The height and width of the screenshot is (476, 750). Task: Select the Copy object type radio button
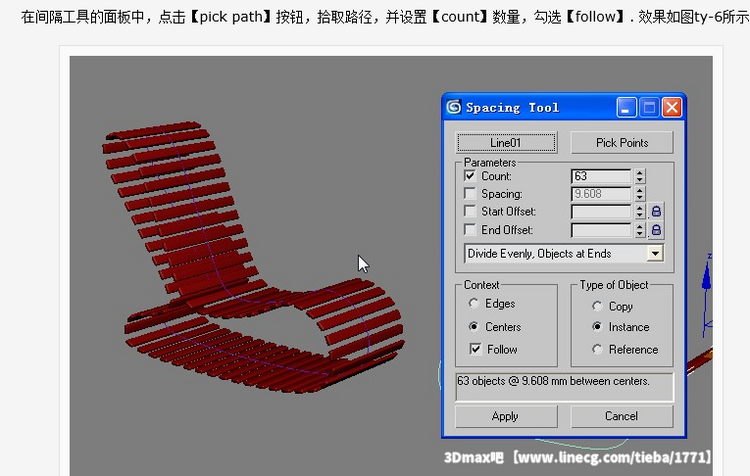(597, 306)
